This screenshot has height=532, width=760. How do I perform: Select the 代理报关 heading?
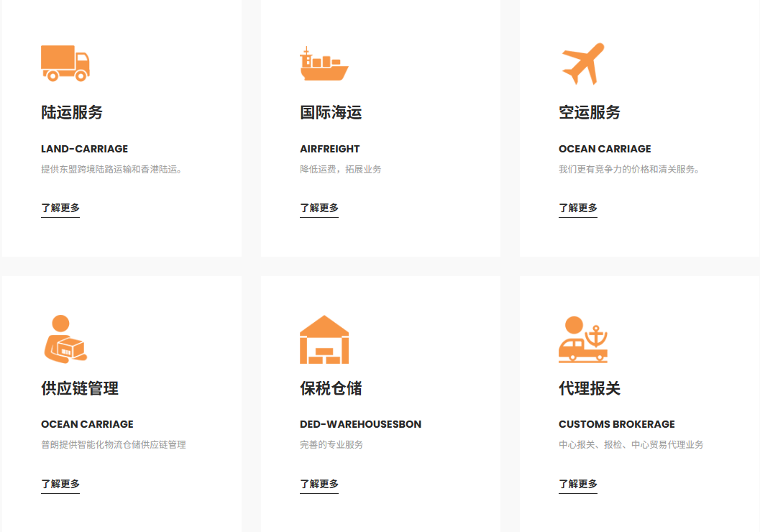[590, 388]
